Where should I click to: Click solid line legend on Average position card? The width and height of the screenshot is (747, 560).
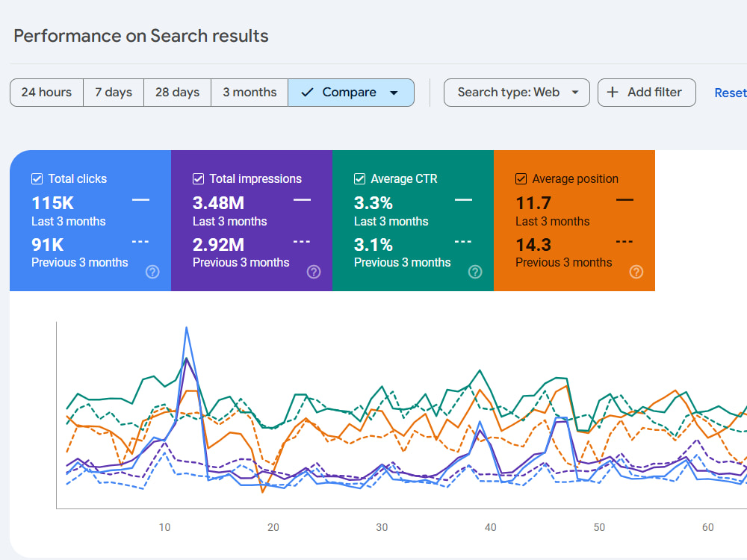tap(624, 200)
